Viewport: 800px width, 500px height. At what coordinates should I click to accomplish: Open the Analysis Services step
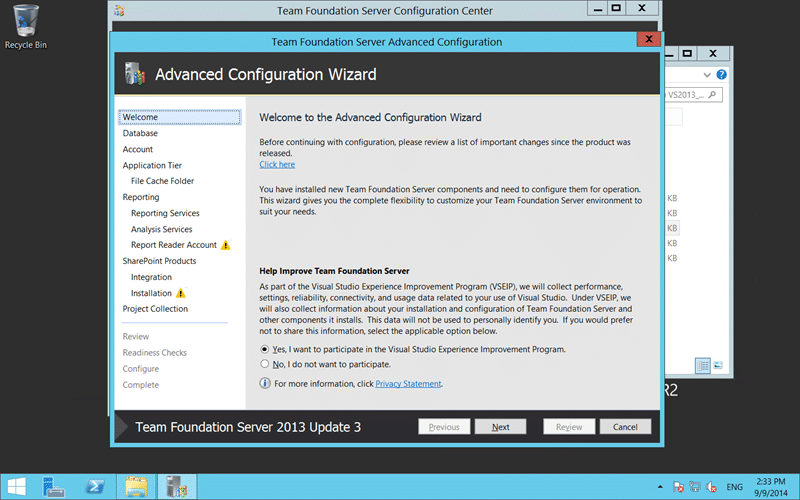pyautogui.click(x=161, y=229)
